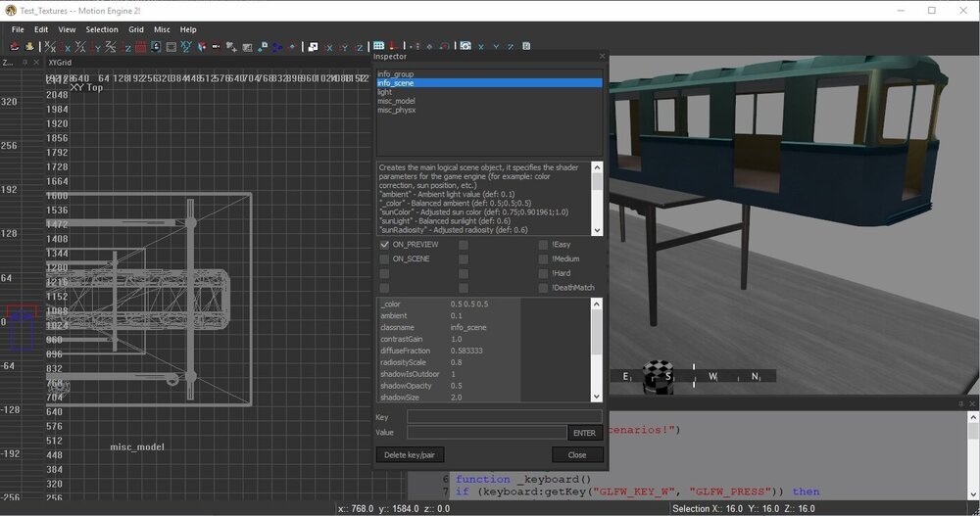Screen dimensions: 980x516
Task: Click into the Key input field
Action: (504, 417)
